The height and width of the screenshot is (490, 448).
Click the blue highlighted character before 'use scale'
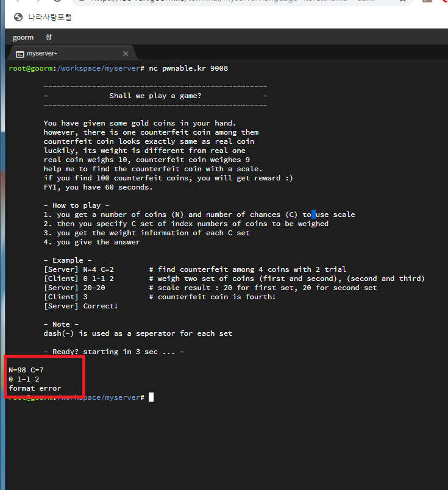coord(314,215)
